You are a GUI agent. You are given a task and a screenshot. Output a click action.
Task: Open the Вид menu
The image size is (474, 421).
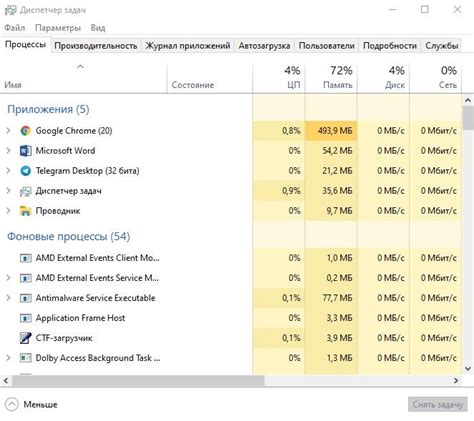coord(98,28)
